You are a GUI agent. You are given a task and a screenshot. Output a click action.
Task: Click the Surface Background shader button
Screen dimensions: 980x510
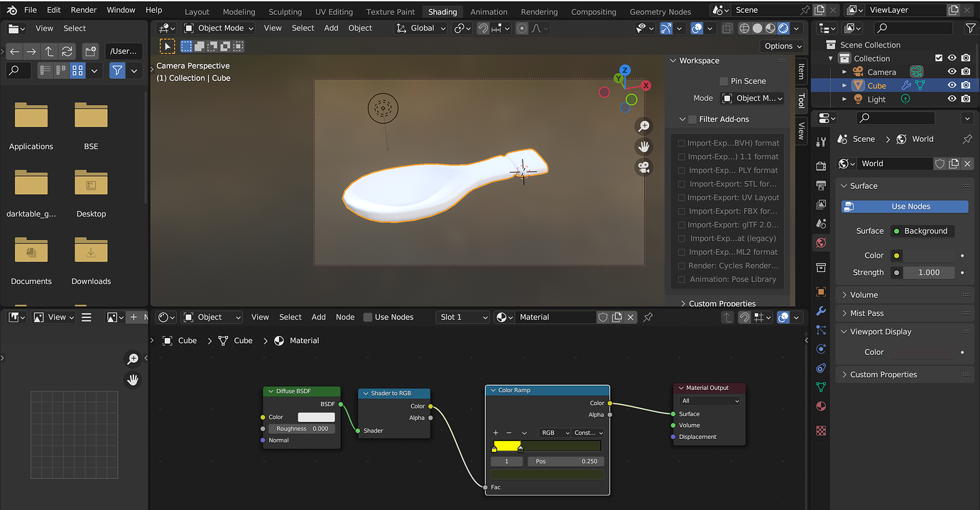[x=921, y=231]
